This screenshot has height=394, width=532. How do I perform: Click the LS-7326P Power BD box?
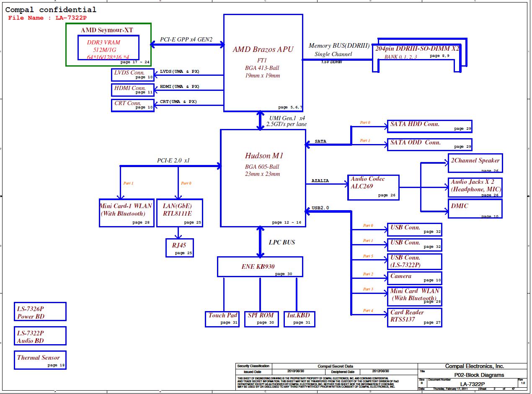click(x=40, y=312)
